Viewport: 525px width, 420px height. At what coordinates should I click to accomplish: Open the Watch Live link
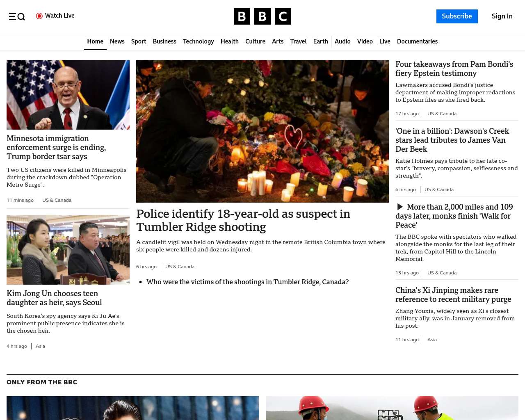[55, 16]
